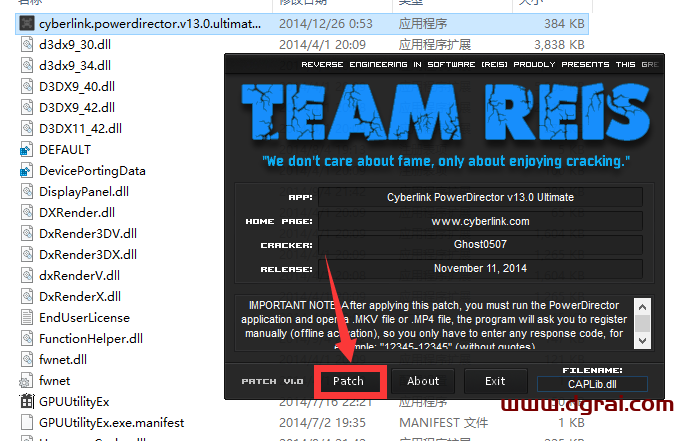Viewport: 700px width, 441px height.
Task: Click the D3DX9_40.dll file icon
Action: click(27, 86)
